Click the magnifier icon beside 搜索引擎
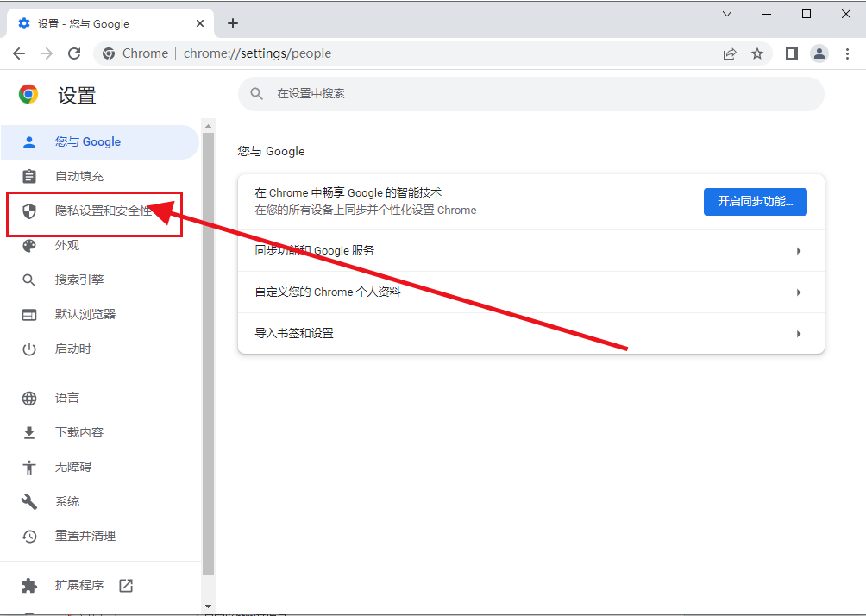The image size is (866, 616). click(29, 280)
